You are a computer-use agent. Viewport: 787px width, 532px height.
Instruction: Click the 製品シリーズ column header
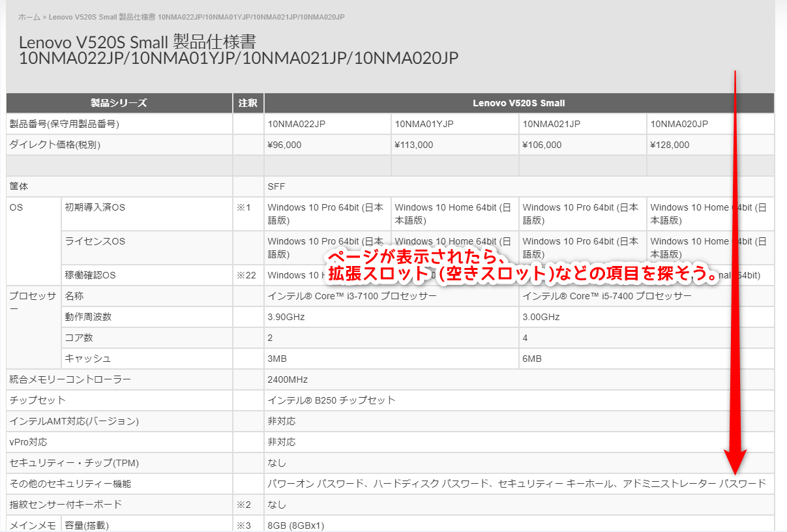tap(119, 103)
